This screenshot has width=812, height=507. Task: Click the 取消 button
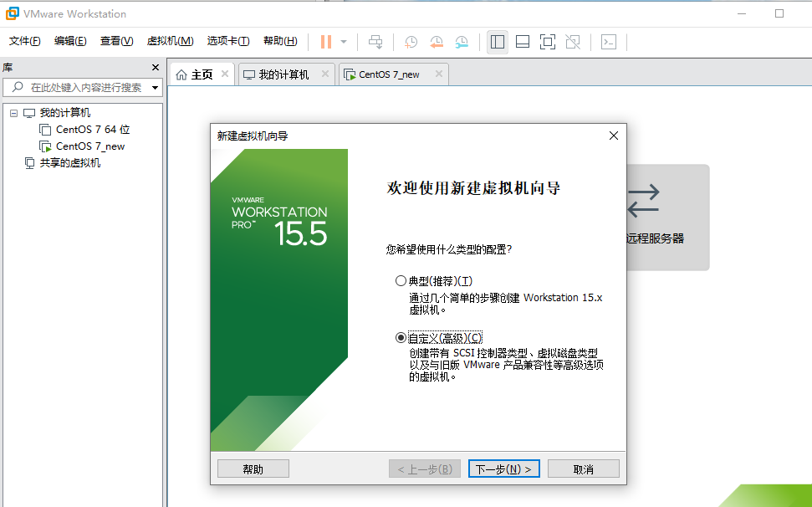point(584,469)
